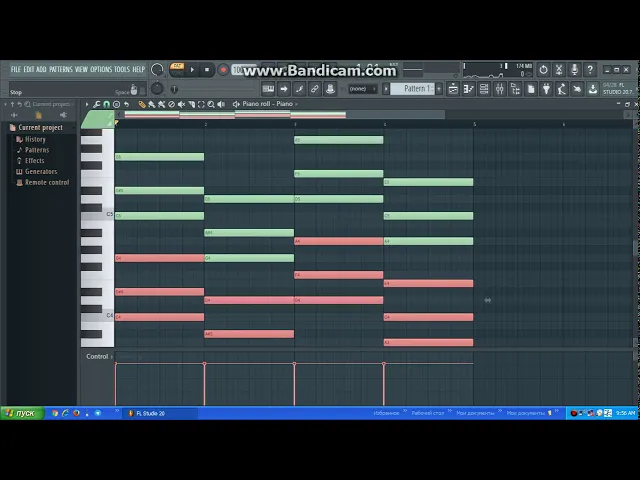Open the plugin picker plug icon
The height and width of the screenshot is (480, 640).
pos(547,89)
